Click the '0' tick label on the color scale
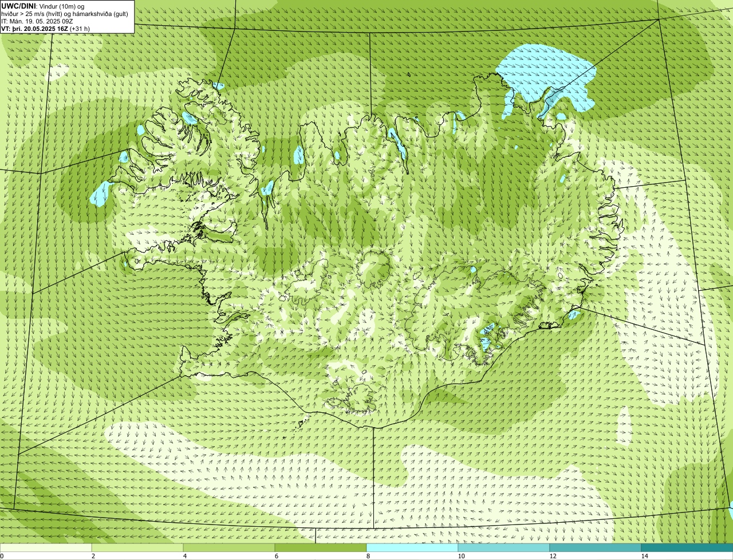 click(2, 556)
